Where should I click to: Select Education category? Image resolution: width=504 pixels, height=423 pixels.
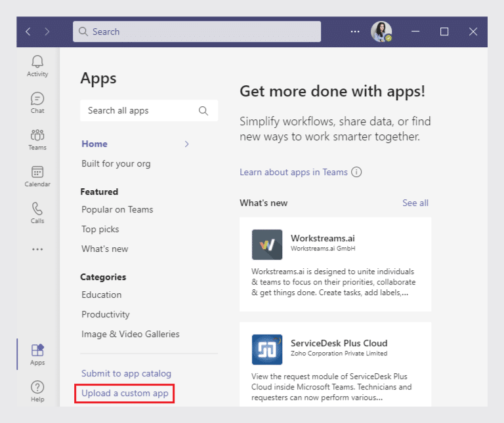click(102, 295)
